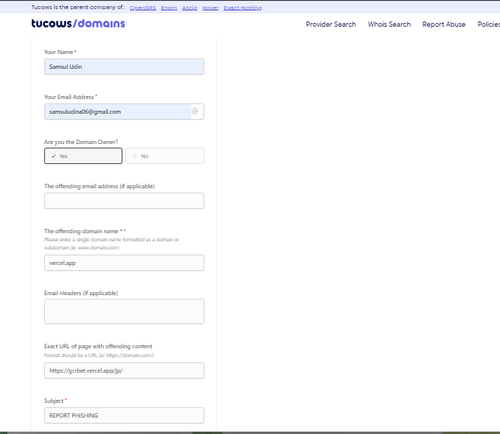Follow the OpenSRS link
Viewport: 500px width, 434px height.
143,8
